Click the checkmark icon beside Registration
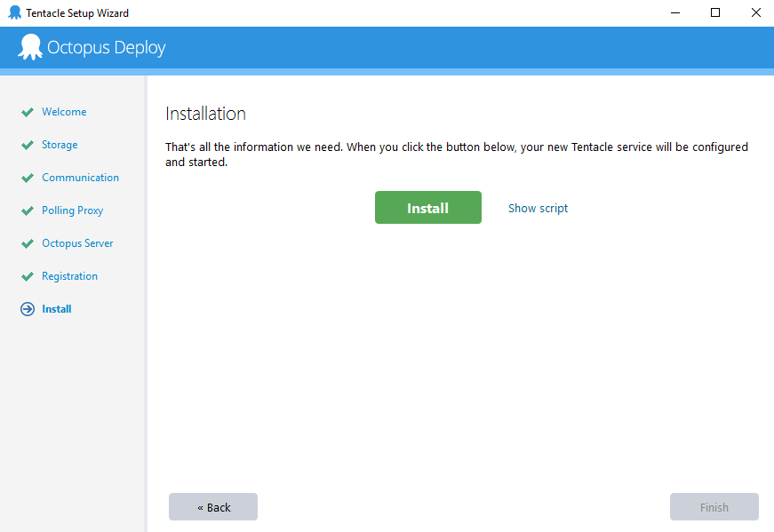The height and width of the screenshot is (532, 774). [28, 276]
